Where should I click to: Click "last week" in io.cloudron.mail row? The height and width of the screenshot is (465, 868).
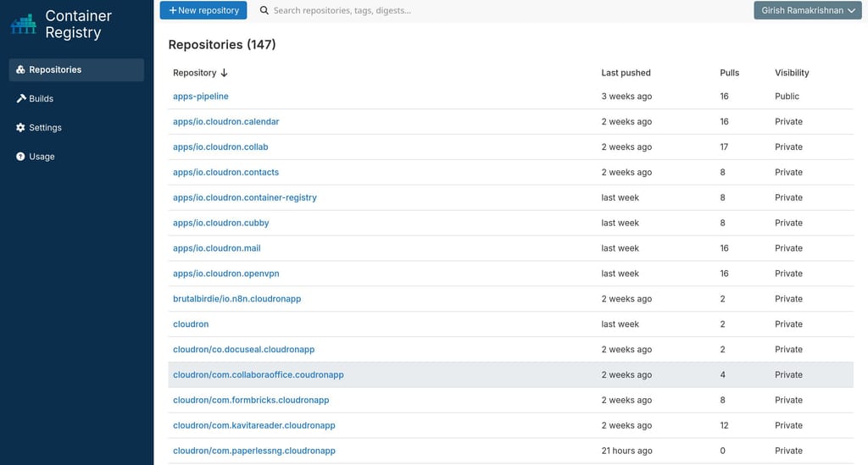[x=620, y=248]
